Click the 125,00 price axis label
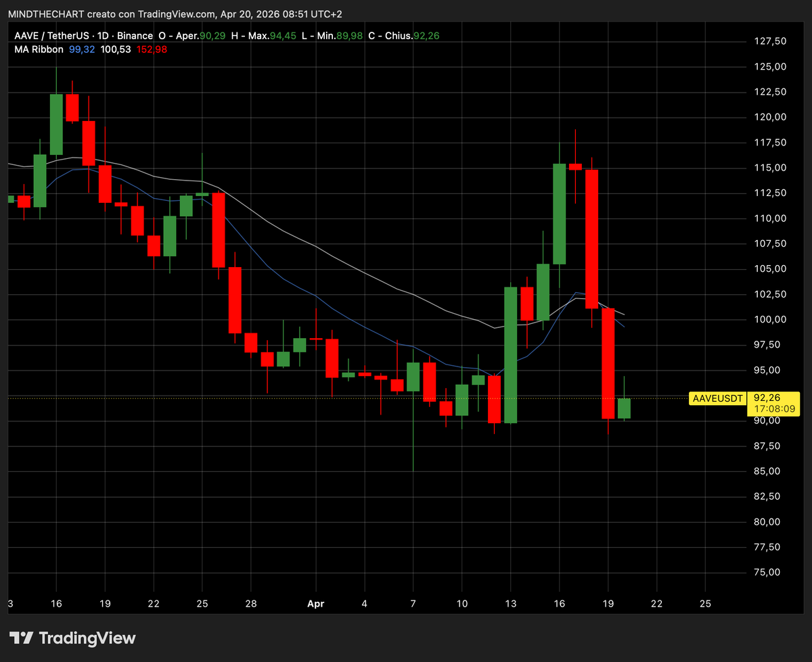 770,67
